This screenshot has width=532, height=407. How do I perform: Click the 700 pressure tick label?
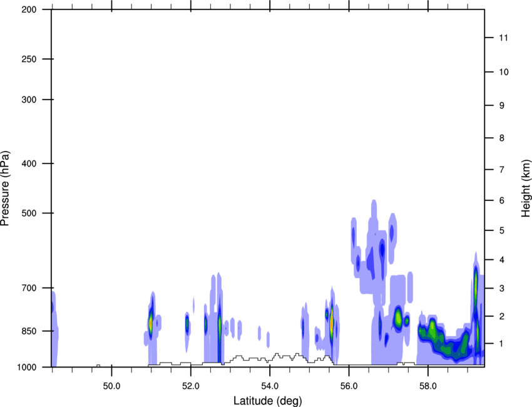coord(29,288)
